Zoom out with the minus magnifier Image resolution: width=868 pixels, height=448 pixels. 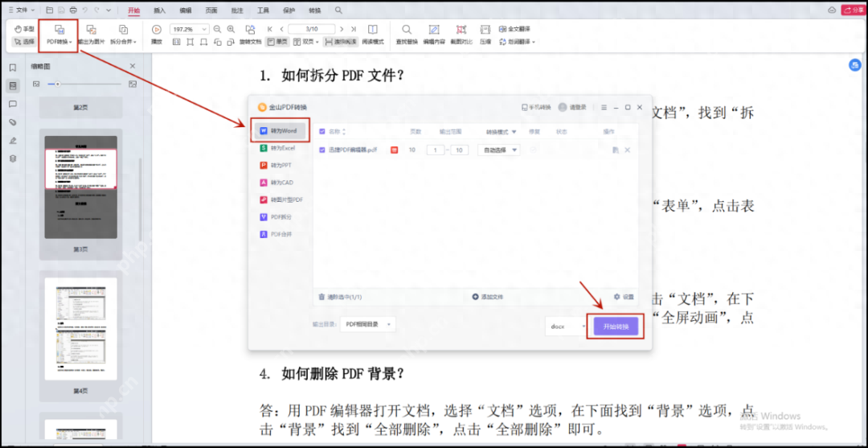[217, 29]
